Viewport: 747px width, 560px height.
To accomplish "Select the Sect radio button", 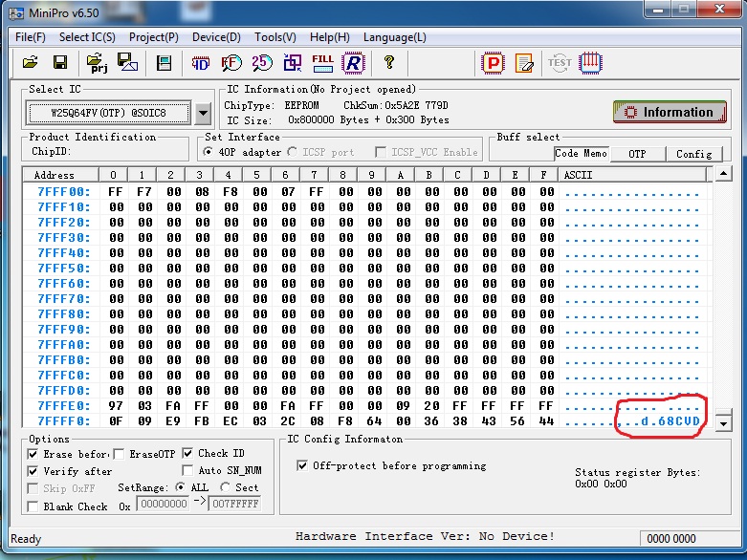I will tap(225, 487).
